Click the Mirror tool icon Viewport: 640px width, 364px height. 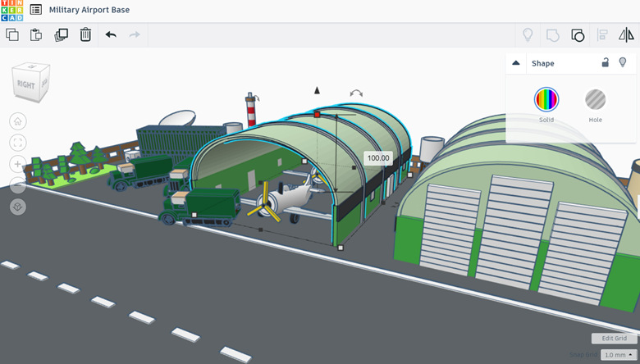pos(626,34)
